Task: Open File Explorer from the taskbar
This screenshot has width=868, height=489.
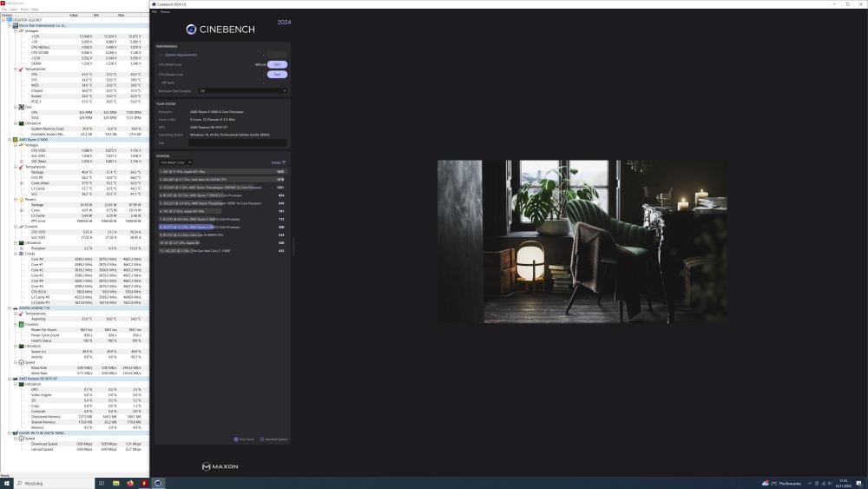Action: [x=115, y=482]
